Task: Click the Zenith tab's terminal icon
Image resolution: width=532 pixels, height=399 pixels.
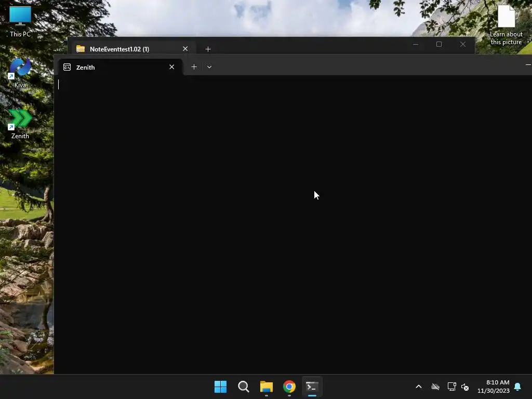Action: (67, 67)
